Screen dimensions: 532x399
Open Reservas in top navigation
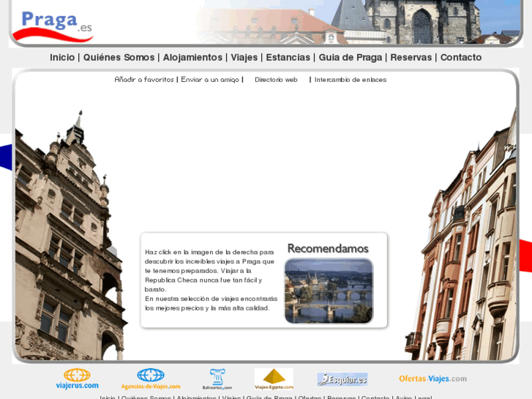pyautogui.click(x=411, y=57)
